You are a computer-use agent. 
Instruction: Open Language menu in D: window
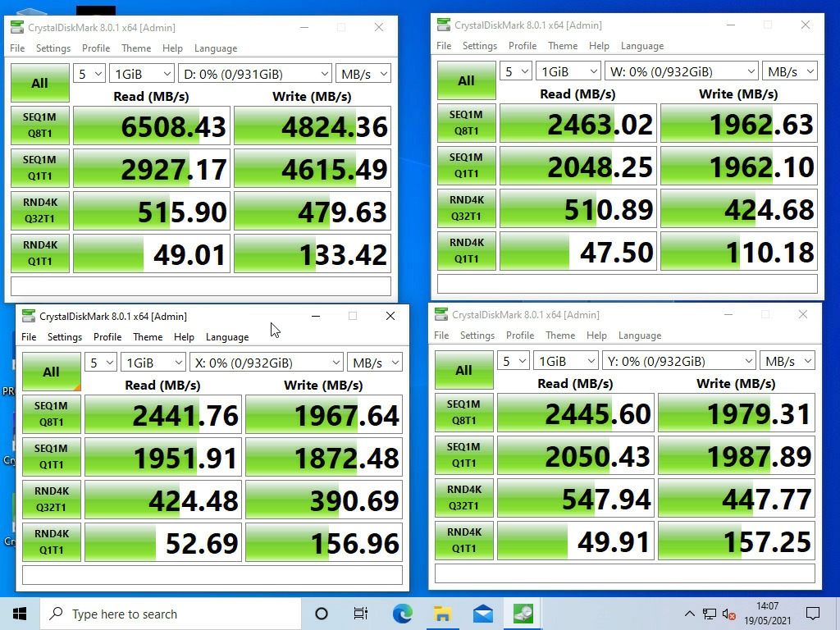tap(216, 48)
